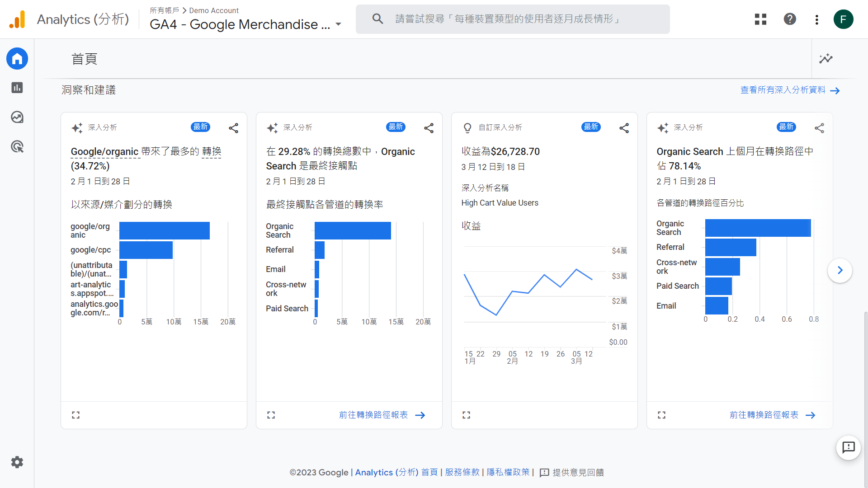Expand the last touchpoint card to fullscreen

tap(271, 415)
